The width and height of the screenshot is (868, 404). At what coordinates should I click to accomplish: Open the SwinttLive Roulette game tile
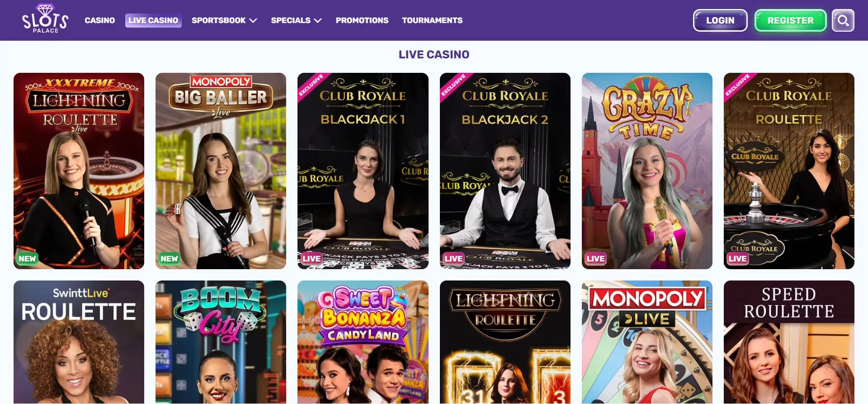click(x=79, y=342)
